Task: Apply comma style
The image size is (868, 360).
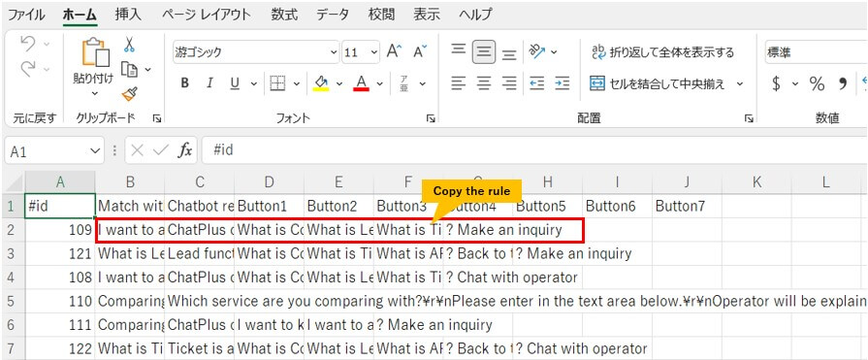Action: [x=843, y=83]
